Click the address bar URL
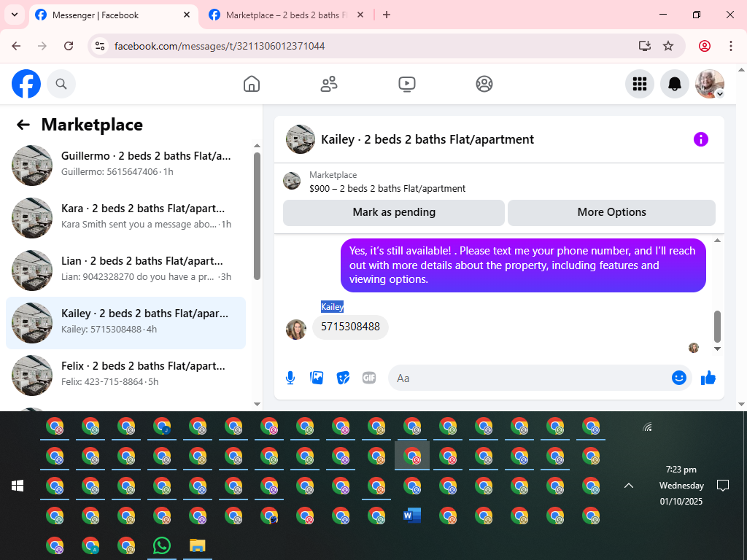Screen dimensions: 747x560 coord(220,46)
